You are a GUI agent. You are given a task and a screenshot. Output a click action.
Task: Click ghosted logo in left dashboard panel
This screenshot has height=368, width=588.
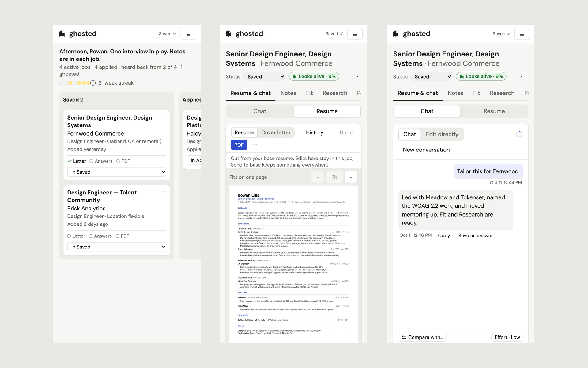tap(78, 34)
